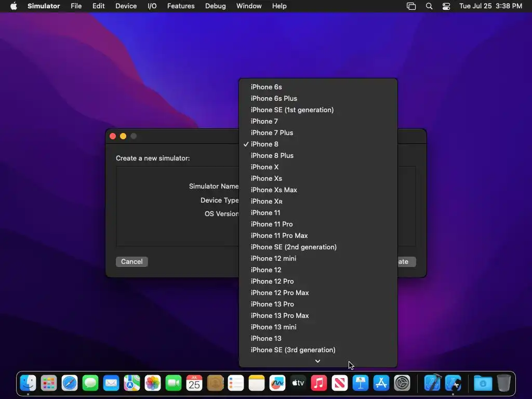Launch FaceTime from the Dock
This screenshot has height=399, width=532.
[x=174, y=383]
